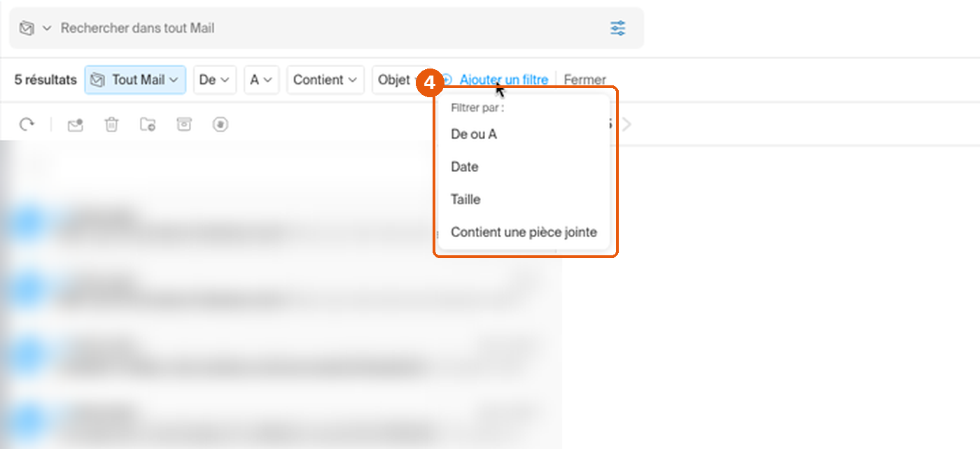Click the archive icon
The image size is (980, 449).
(x=184, y=124)
